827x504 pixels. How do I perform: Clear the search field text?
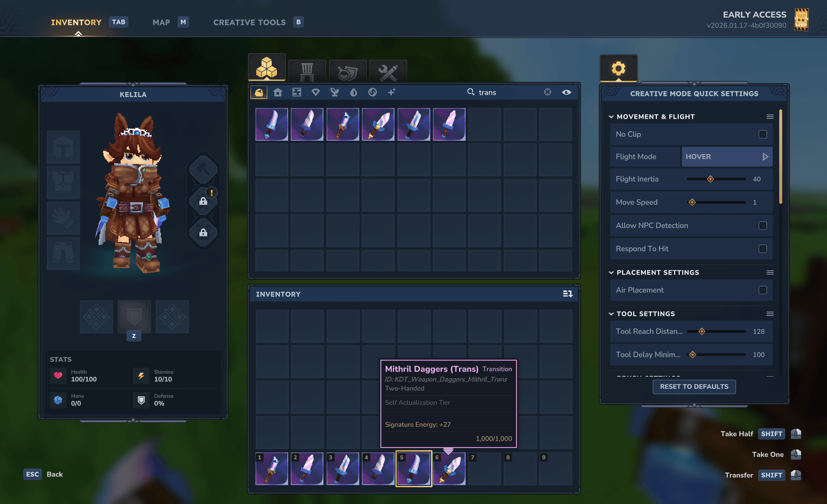pos(547,92)
